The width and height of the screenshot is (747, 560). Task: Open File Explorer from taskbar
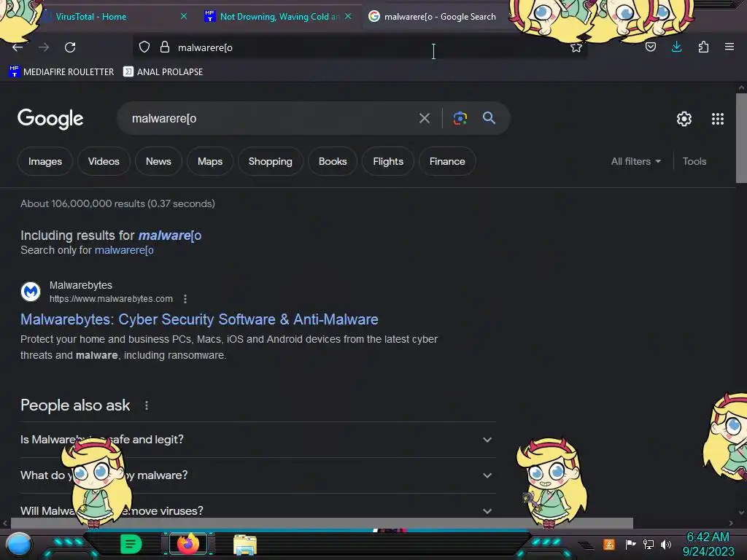(245, 545)
